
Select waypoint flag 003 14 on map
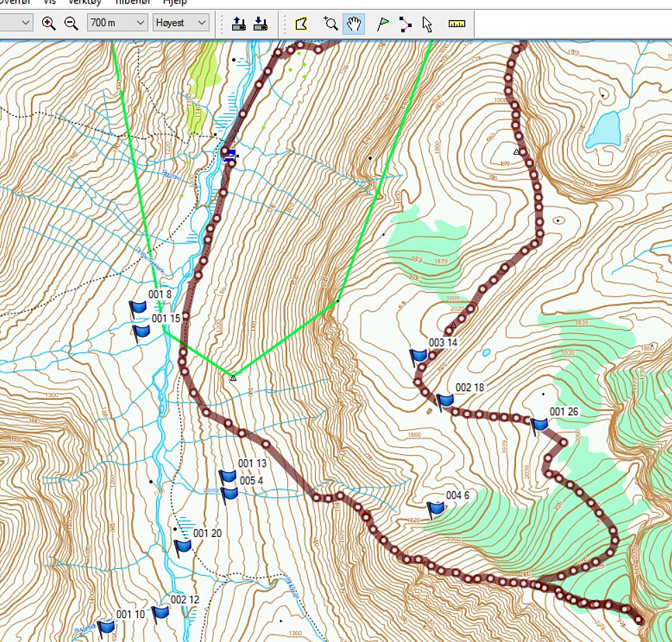tap(419, 356)
